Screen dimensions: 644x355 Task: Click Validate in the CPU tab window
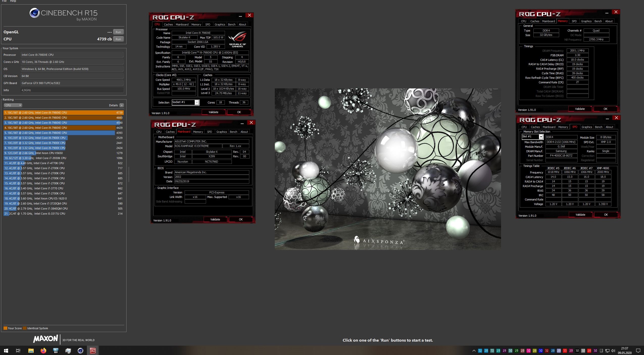213,112
